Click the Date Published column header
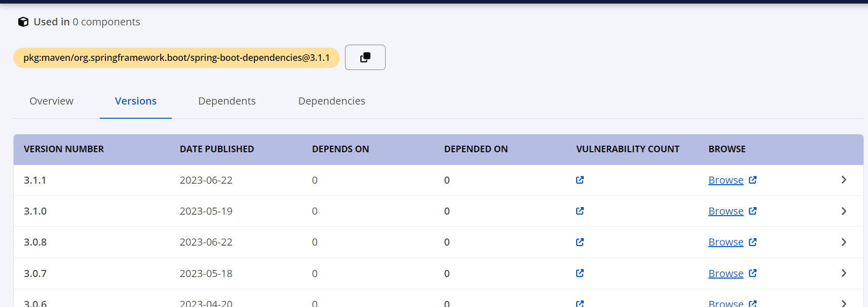 [x=217, y=149]
